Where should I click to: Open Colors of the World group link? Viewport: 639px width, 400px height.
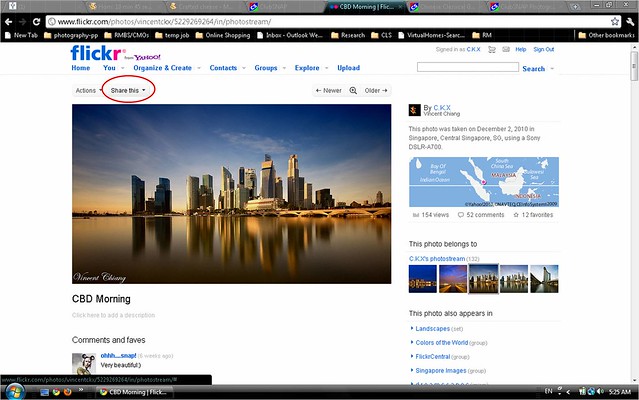click(x=441, y=343)
